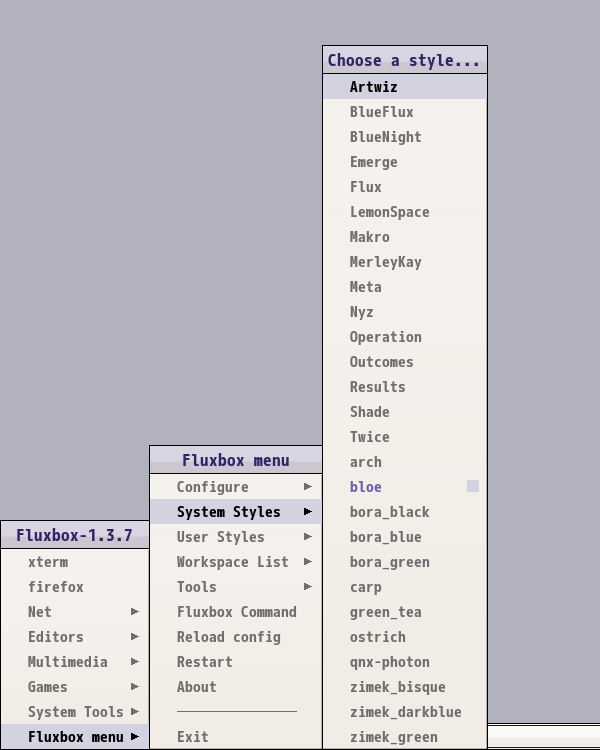
Task: Apply the Outcomes style
Action: tap(405, 362)
